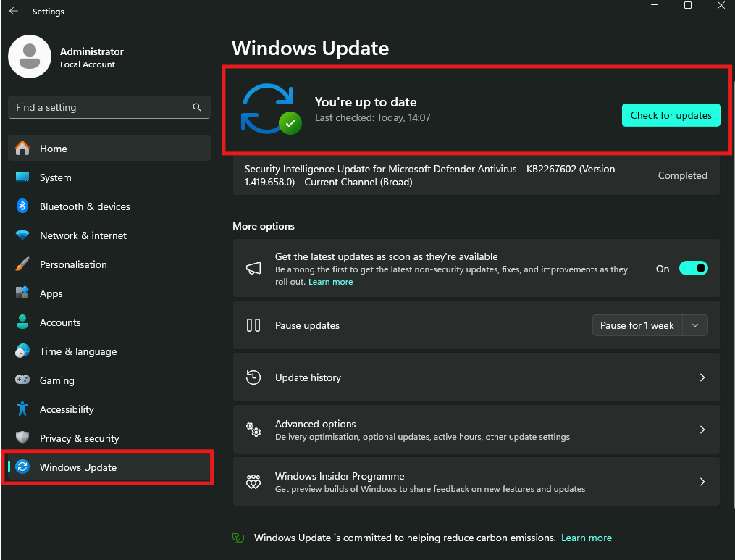Click the Advanced options gears icon
The height and width of the screenshot is (560, 735).
coord(253,429)
